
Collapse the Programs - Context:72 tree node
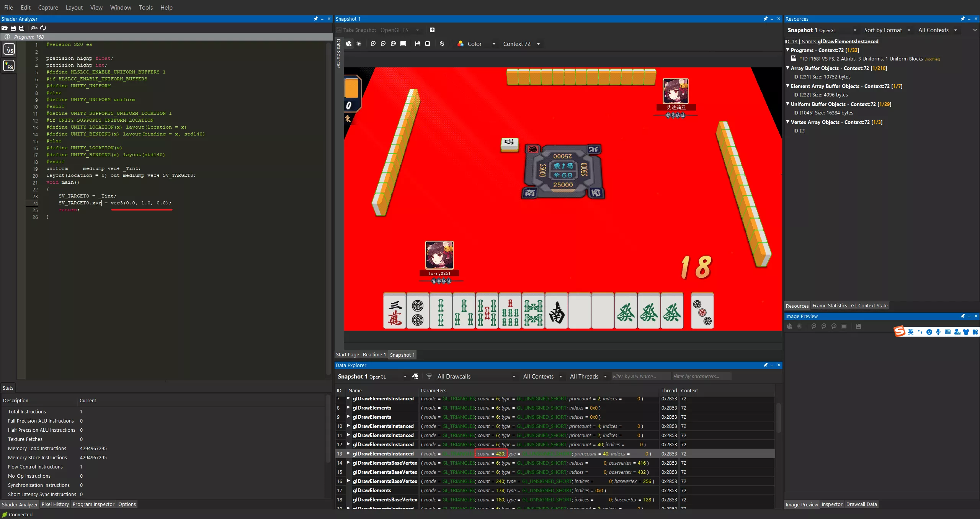788,50
